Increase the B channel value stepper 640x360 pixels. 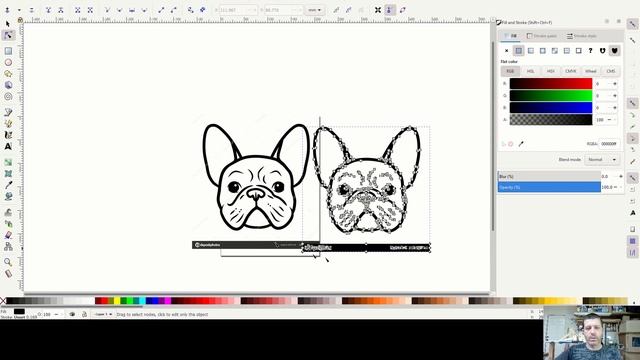pyautogui.click(x=615, y=108)
